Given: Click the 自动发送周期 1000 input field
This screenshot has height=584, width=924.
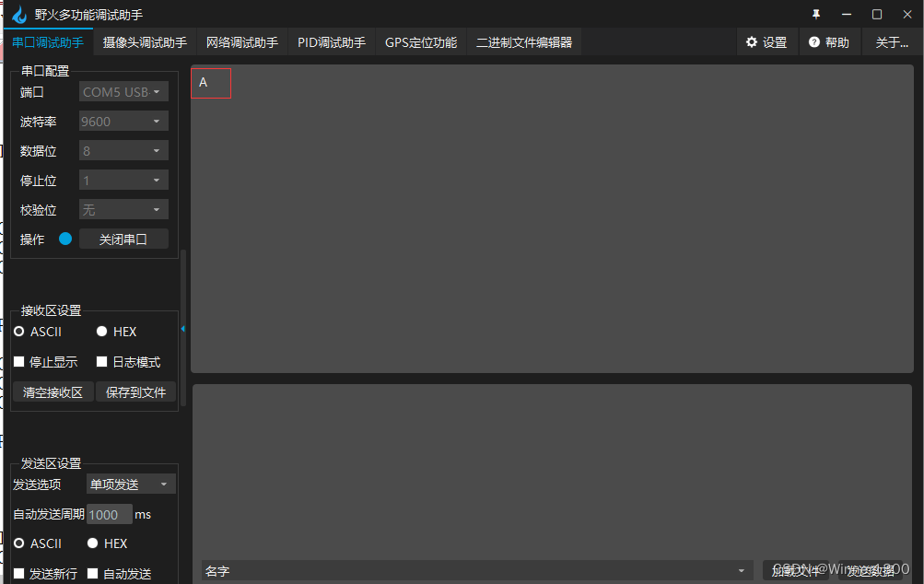Looking at the screenshot, I should (109, 515).
